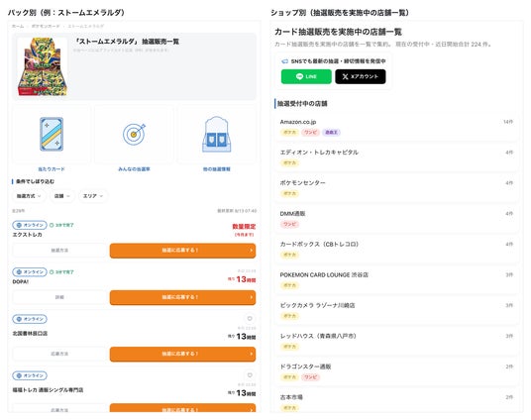This screenshot has height=420, width=531.
Task: Click the Storm Emerald box thumbnail
Action: coord(43,66)
